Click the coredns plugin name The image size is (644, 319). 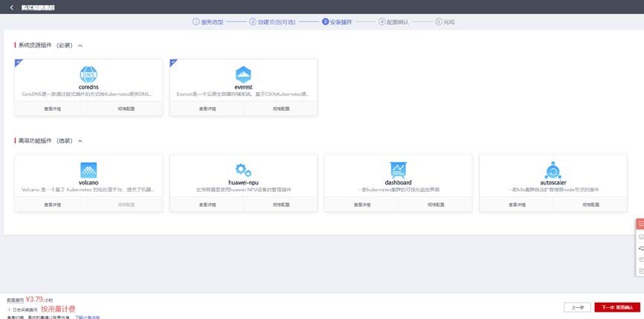[x=88, y=87]
